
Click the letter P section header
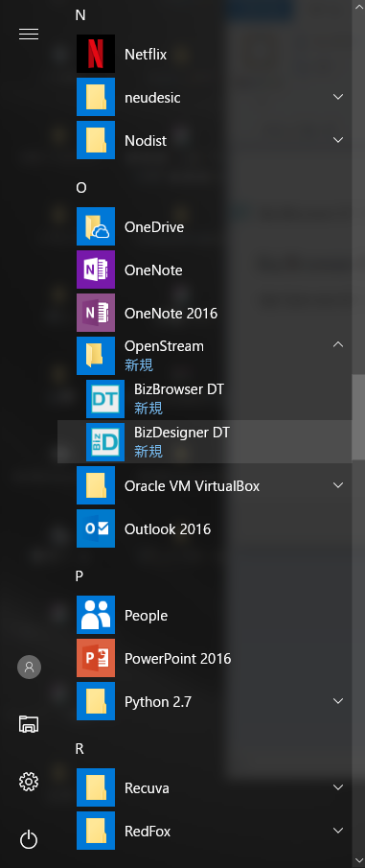(80, 576)
